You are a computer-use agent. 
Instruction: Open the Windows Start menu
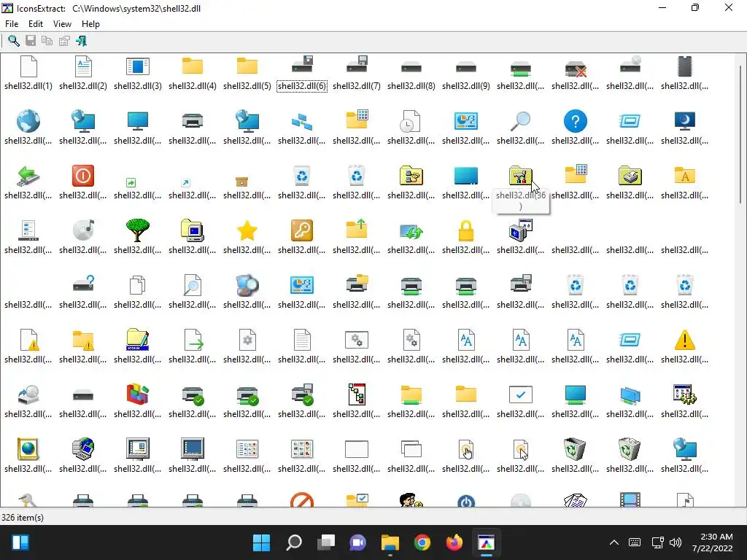click(x=261, y=542)
